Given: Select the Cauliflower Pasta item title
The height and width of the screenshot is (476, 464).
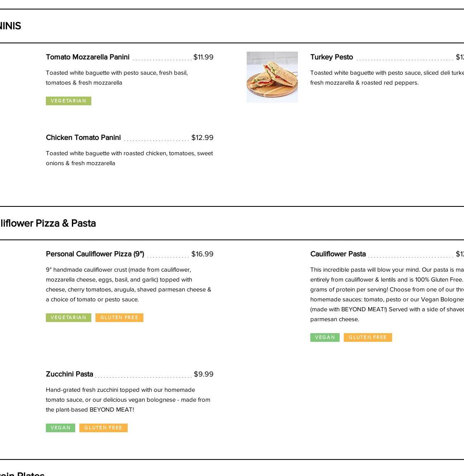Looking at the screenshot, I should pos(338,254).
